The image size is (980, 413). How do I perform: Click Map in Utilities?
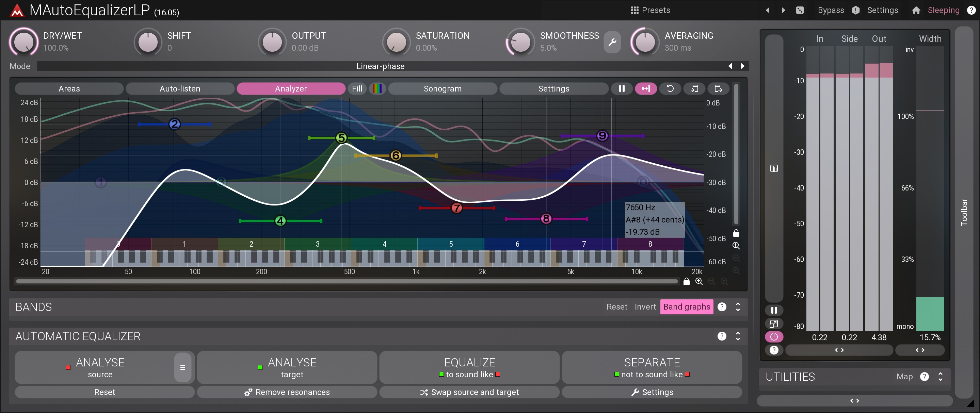904,377
